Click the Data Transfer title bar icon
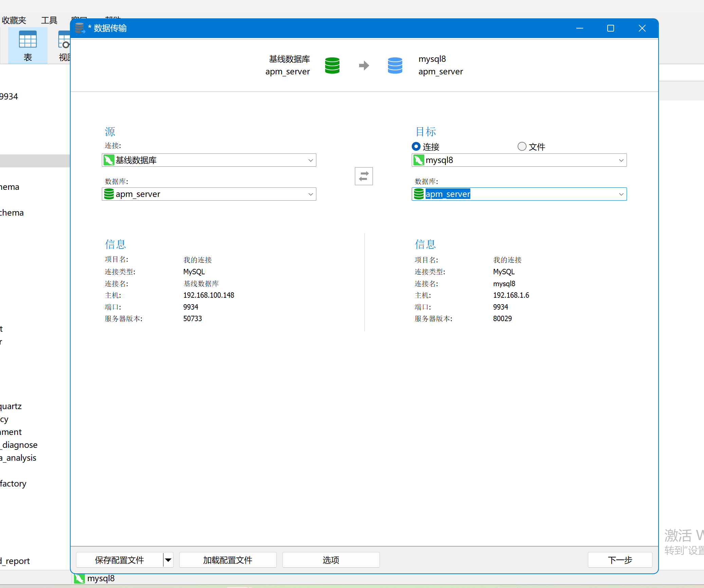The width and height of the screenshot is (704, 588). pos(80,28)
